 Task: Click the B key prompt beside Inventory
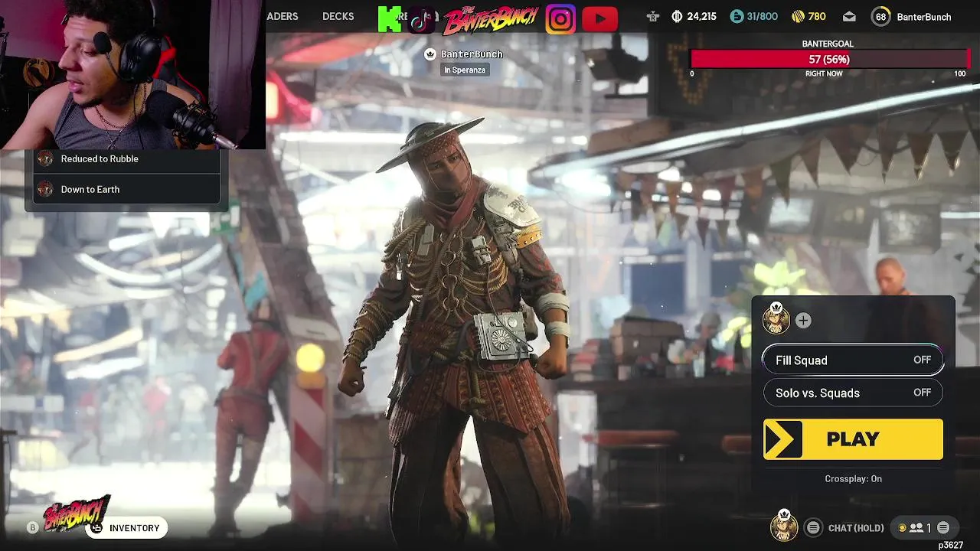32,528
